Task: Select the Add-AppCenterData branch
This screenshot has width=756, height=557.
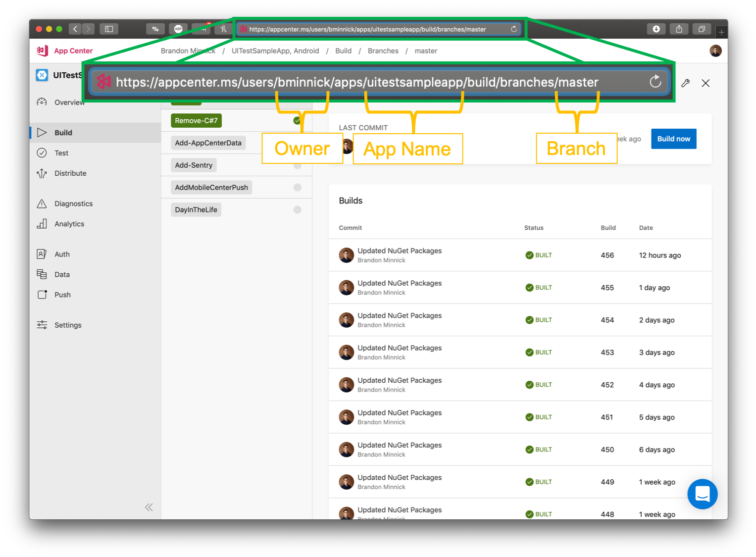Action: click(208, 143)
